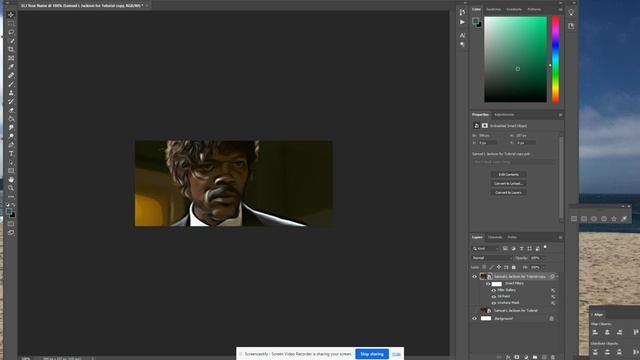Filter layers by type layers
Image resolution: width=640 pixels, height=360 pixels.
[522, 248]
